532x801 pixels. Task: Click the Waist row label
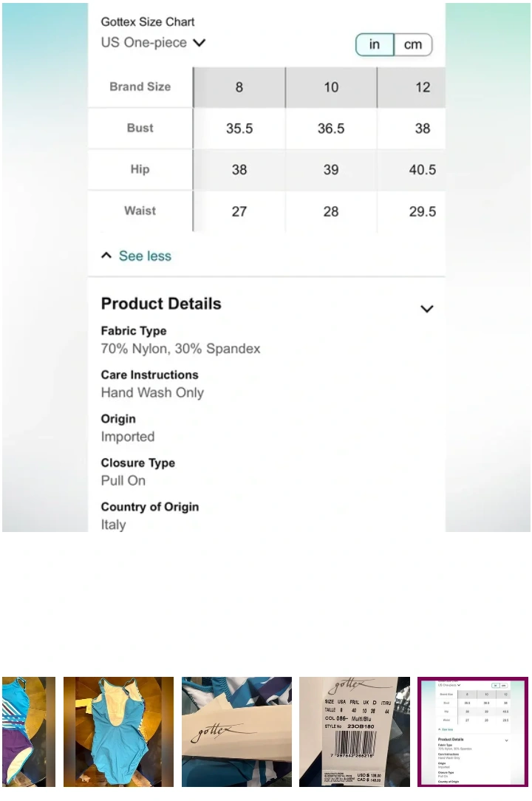tap(140, 211)
